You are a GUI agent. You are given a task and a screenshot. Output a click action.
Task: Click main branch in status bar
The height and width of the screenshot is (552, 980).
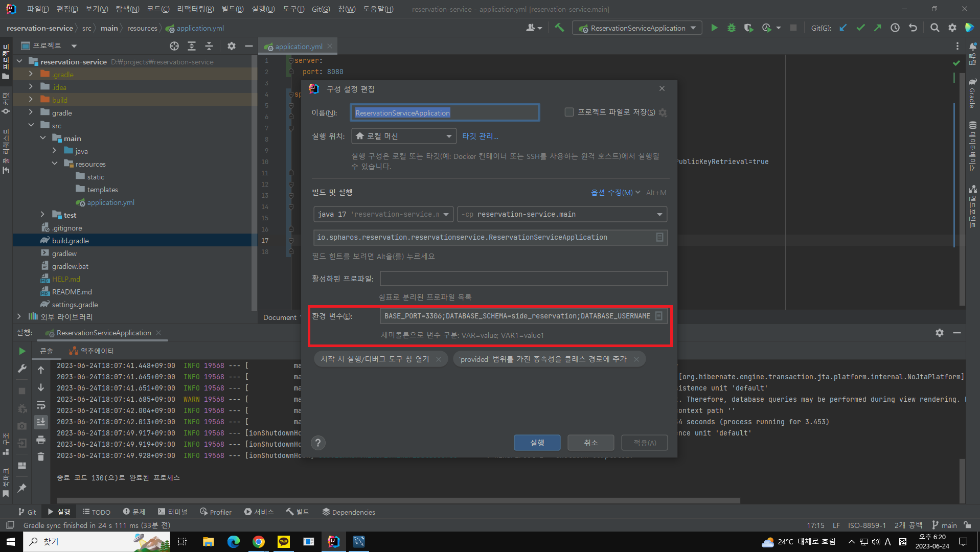click(x=944, y=525)
